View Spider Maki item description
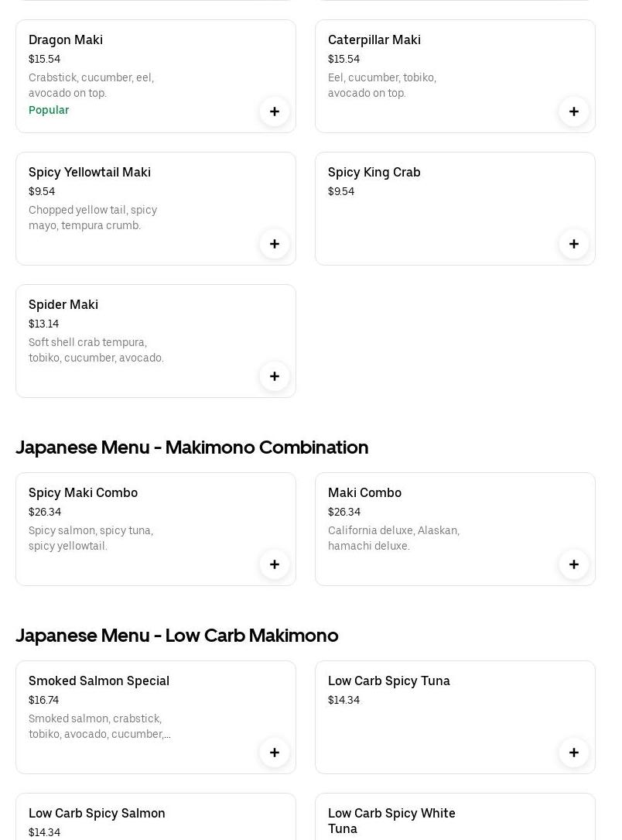This screenshot has width=622, height=840. (x=96, y=350)
